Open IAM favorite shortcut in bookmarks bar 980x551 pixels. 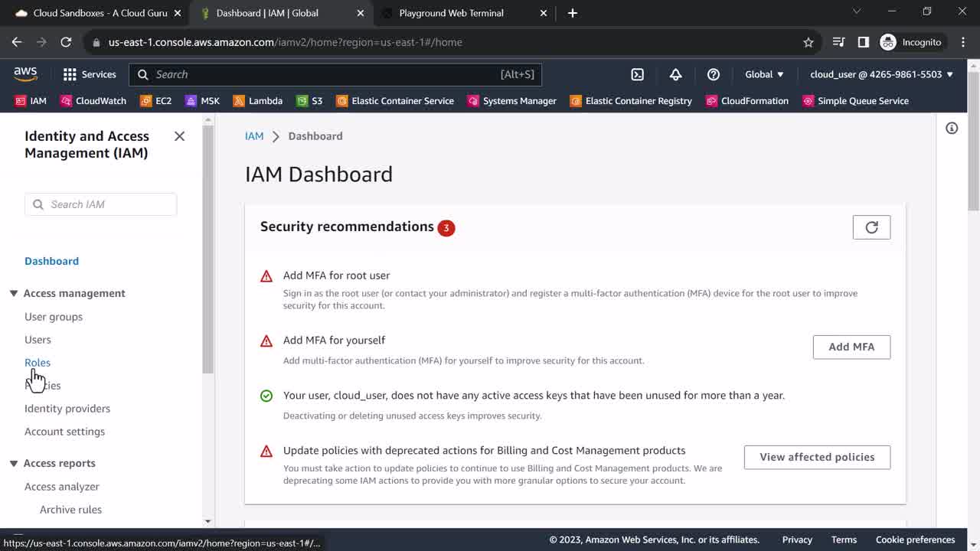[x=31, y=101]
